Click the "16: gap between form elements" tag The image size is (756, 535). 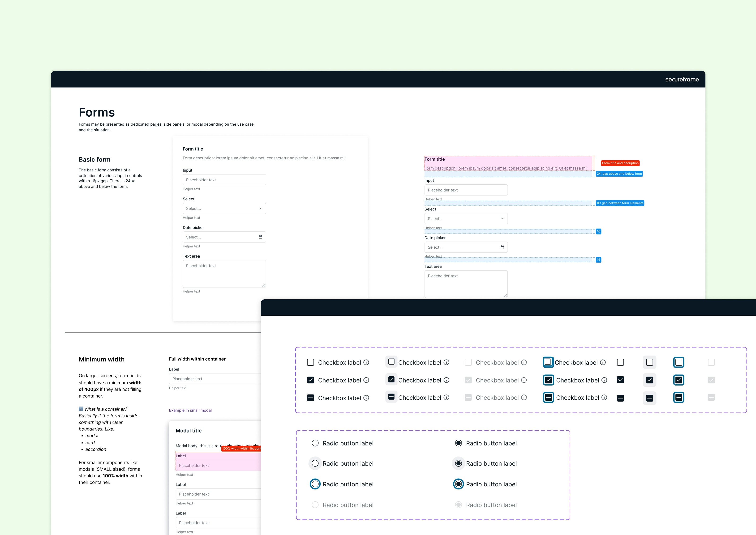coord(619,203)
